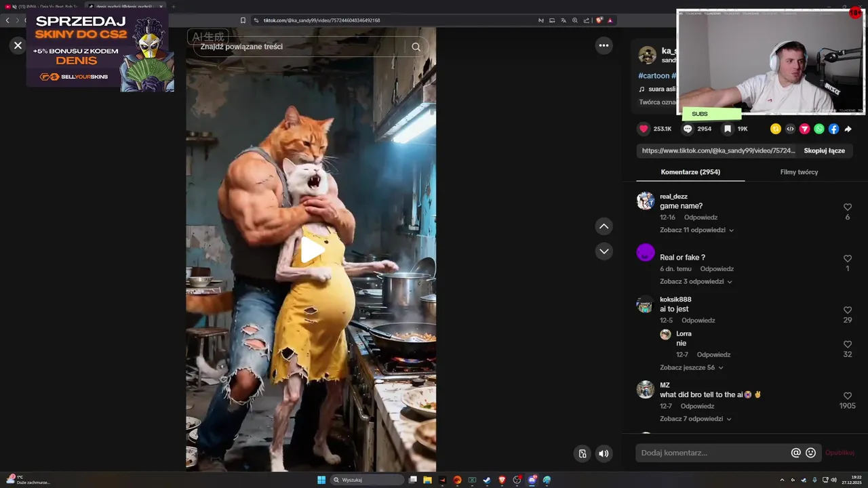Viewport: 868px width, 488px height.
Task: Click the #cartoon hashtag
Action: click(654, 76)
